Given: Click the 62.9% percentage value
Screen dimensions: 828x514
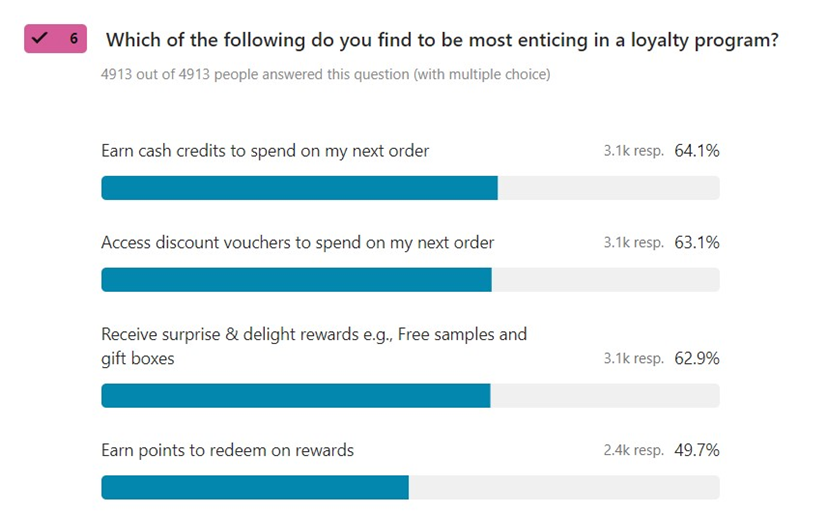Looking at the screenshot, I should coord(697,359).
